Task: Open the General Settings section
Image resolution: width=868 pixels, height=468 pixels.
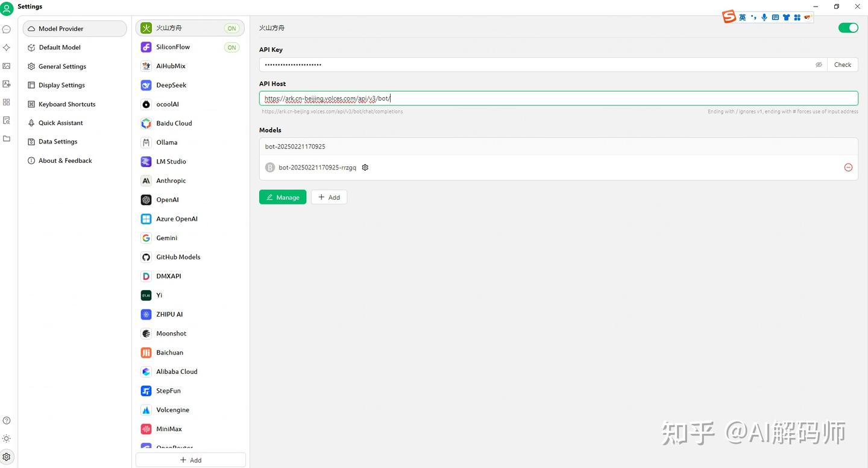Action: [75, 66]
